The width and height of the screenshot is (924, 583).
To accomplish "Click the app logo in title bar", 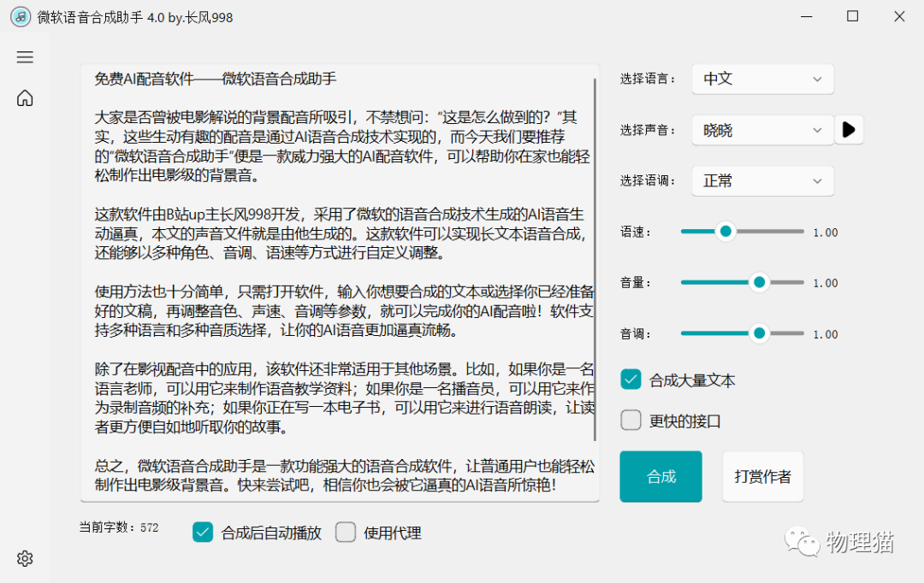I will (x=21, y=17).
